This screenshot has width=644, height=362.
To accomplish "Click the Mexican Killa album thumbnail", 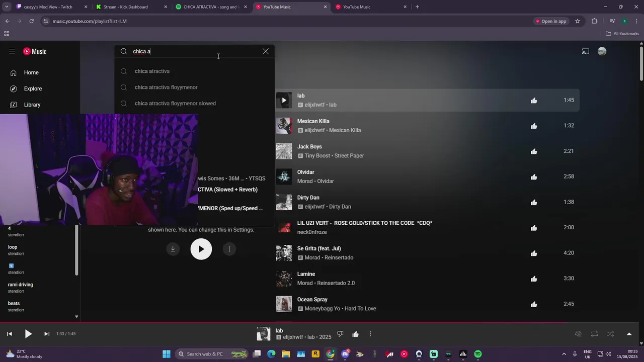I will [284, 126].
